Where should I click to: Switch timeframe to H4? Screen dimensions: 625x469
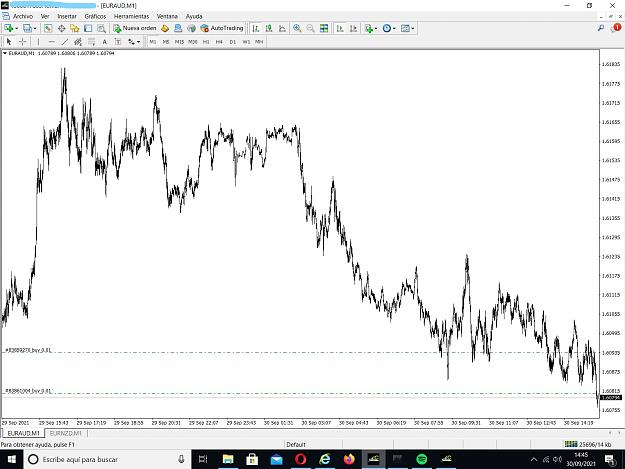coord(219,42)
